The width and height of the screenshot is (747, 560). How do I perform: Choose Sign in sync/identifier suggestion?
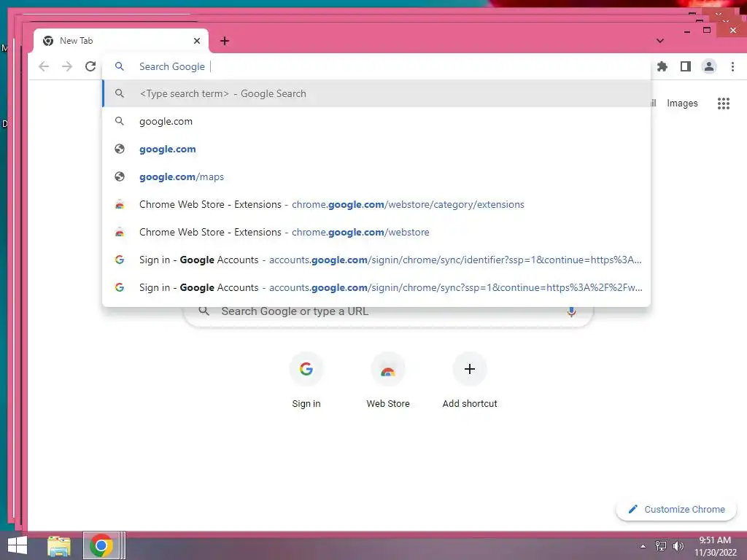point(376,260)
